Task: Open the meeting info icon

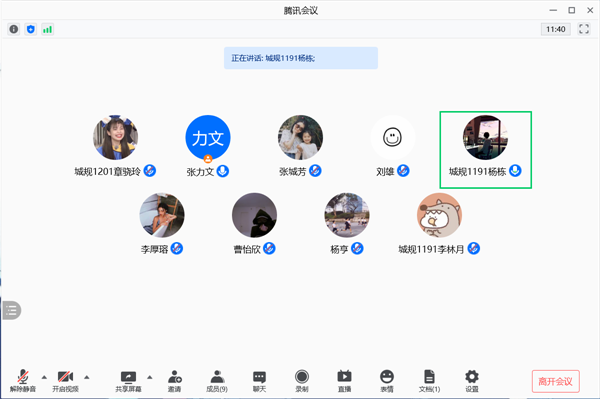Action: 14,29
